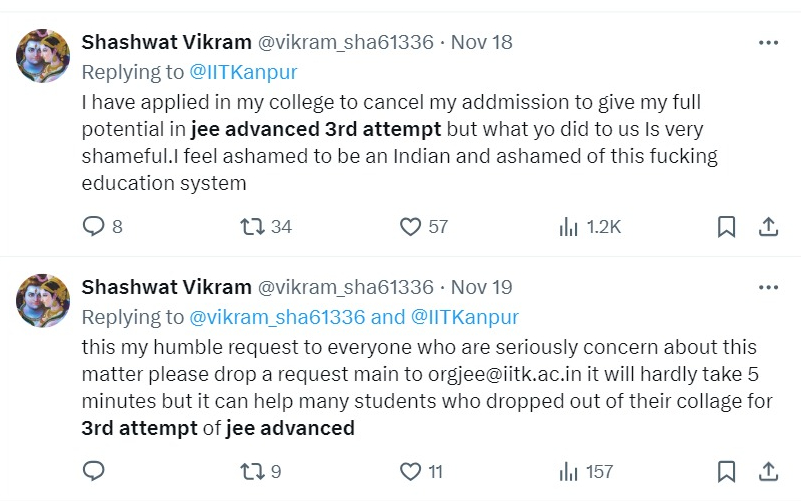This screenshot has width=801, height=501.
Task: Reply to the Nov 19 tweet
Action: pyautogui.click(x=94, y=471)
